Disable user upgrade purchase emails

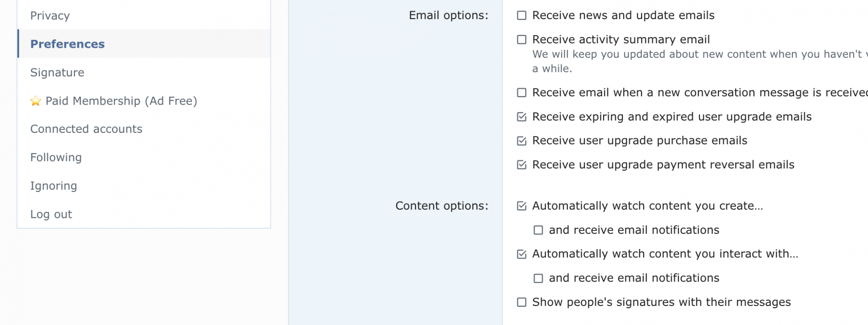pyautogui.click(x=522, y=141)
